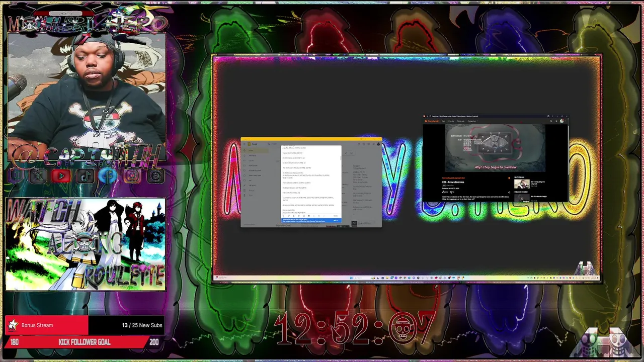Screen dimensions: 644x362
Task: Click the Keep search magnifier icon
Action: (269, 144)
